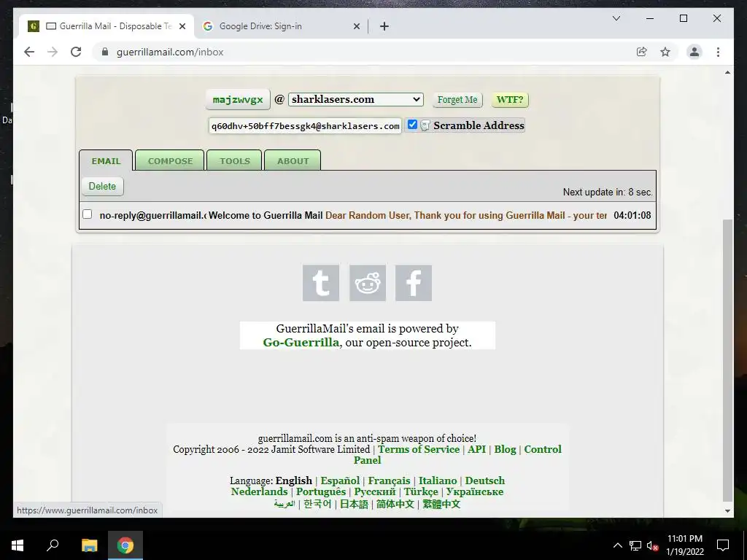This screenshot has height=560, width=747.
Task: Open the Reddit share icon
Action: (368, 283)
